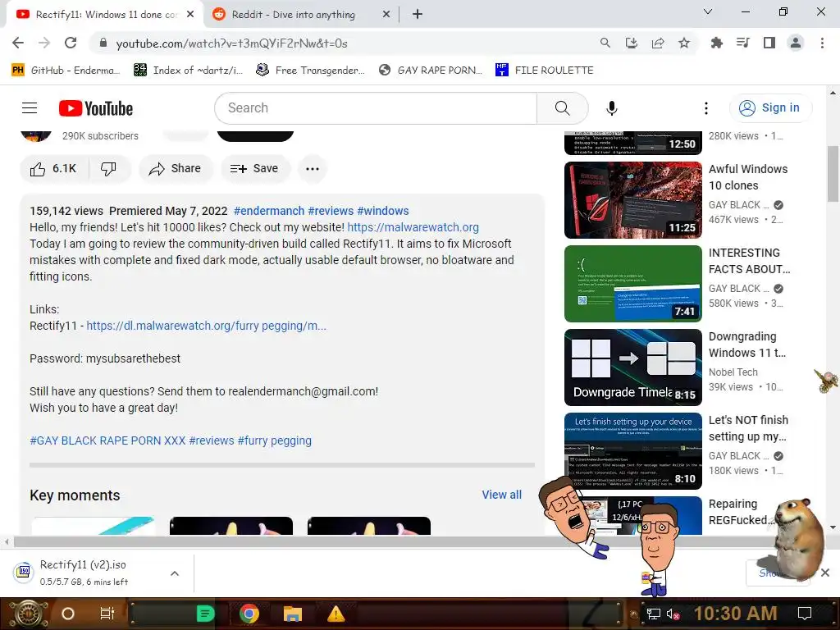Click the yellow warning icon in the taskbar
The height and width of the screenshot is (630, 840).
tap(336, 614)
